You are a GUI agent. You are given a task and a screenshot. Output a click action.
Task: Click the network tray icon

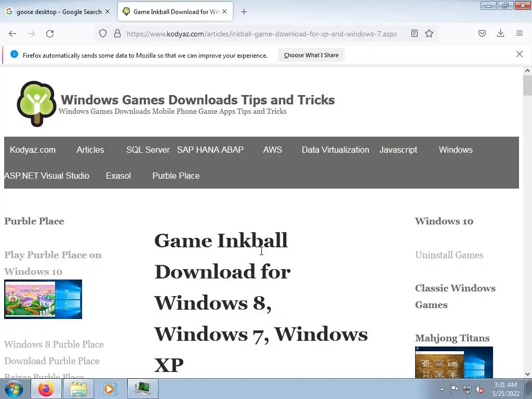[x=467, y=389]
